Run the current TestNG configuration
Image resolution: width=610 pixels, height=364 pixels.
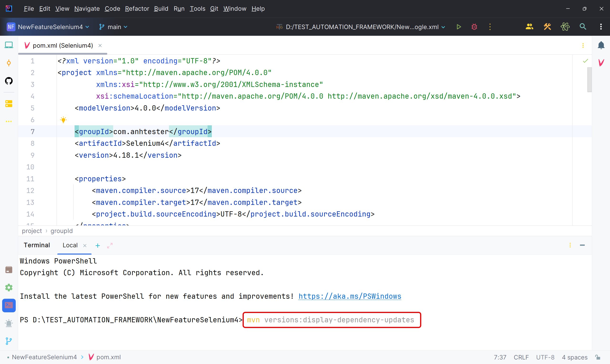pyautogui.click(x=459, y=27)
